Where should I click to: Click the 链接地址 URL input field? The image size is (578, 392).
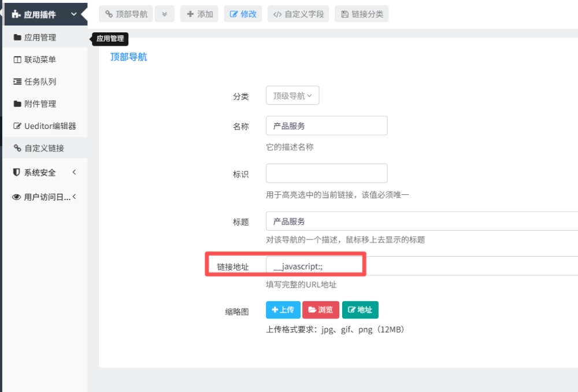click(x=422, y=266)
